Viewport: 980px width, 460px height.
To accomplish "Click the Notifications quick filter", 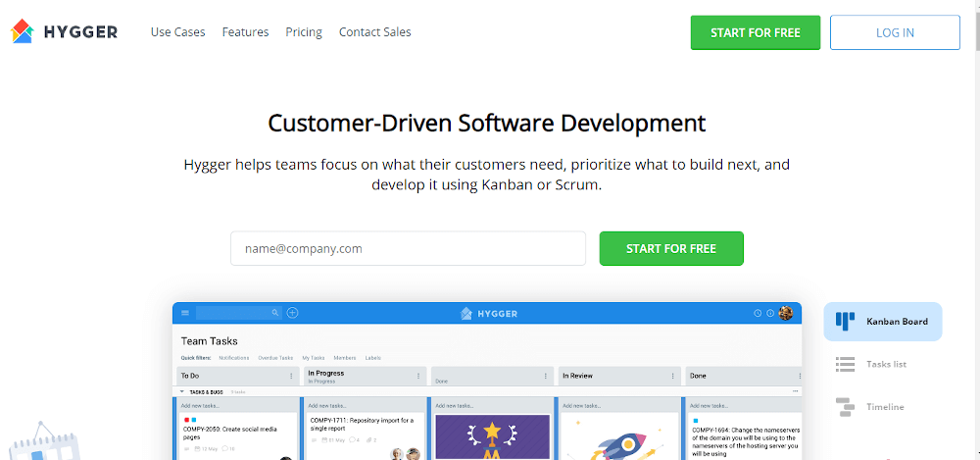I will (234, 358).
